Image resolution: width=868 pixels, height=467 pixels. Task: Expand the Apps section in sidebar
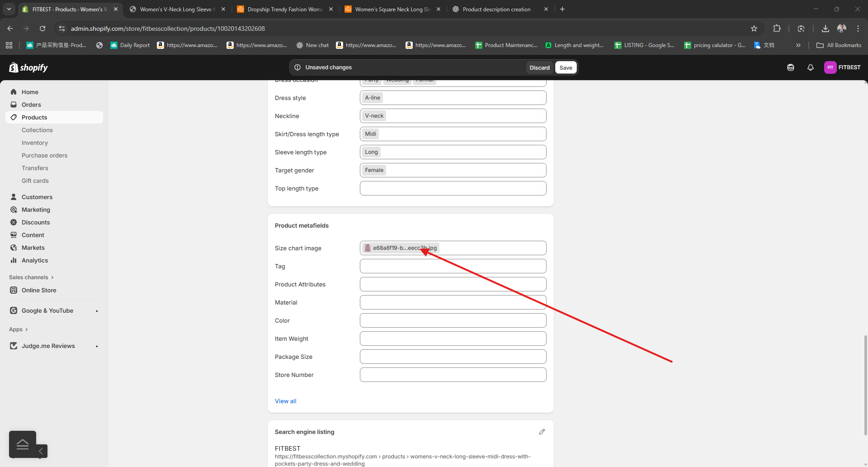click(19, 329)
